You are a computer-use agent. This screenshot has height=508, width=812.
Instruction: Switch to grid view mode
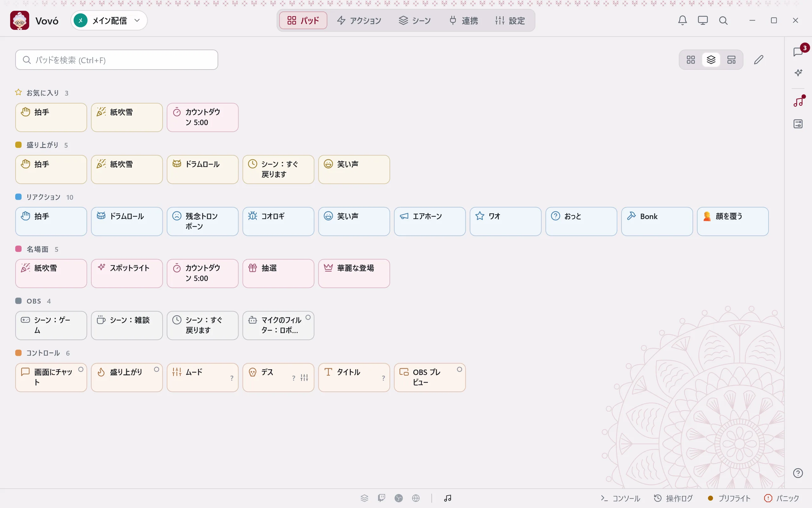click(x=691, y=60)
